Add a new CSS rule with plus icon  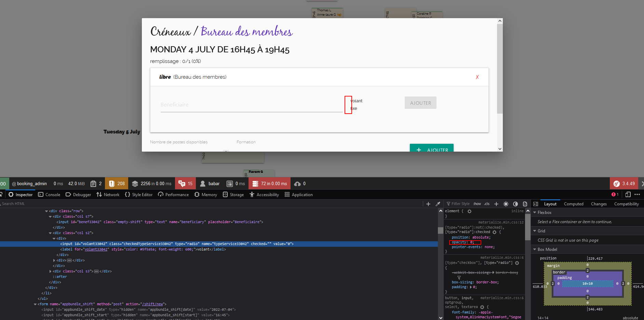click(x=496, y=204)
